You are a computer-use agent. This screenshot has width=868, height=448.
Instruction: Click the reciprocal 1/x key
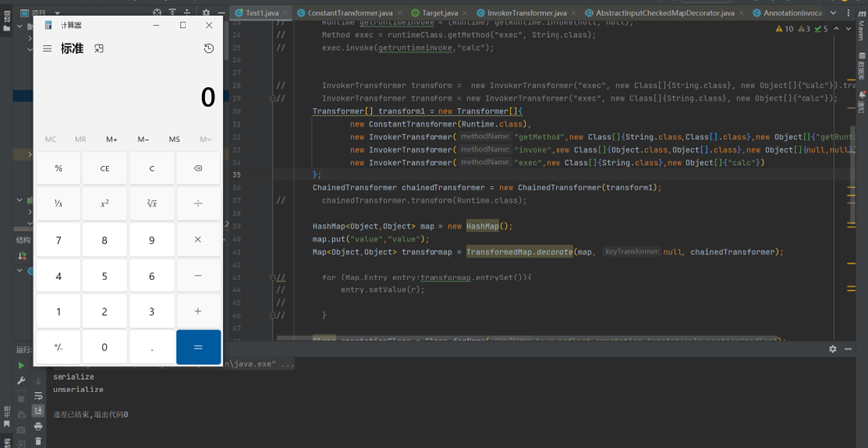click(59, 204)
